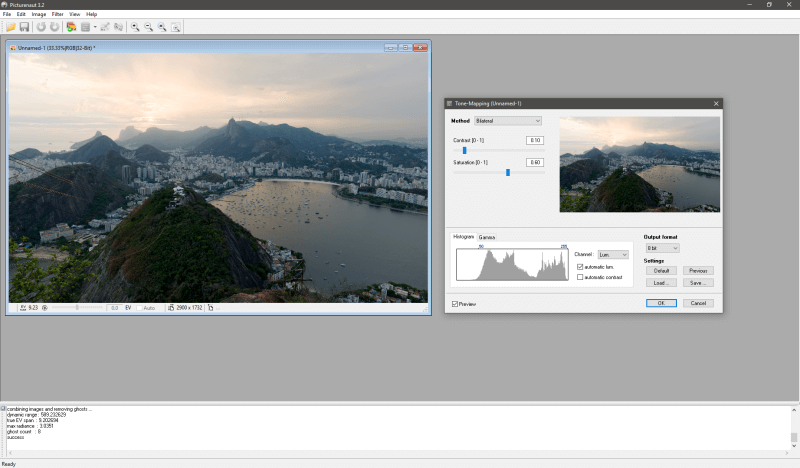Maximize the Unnamed-1 image window

tap(406, 47)
